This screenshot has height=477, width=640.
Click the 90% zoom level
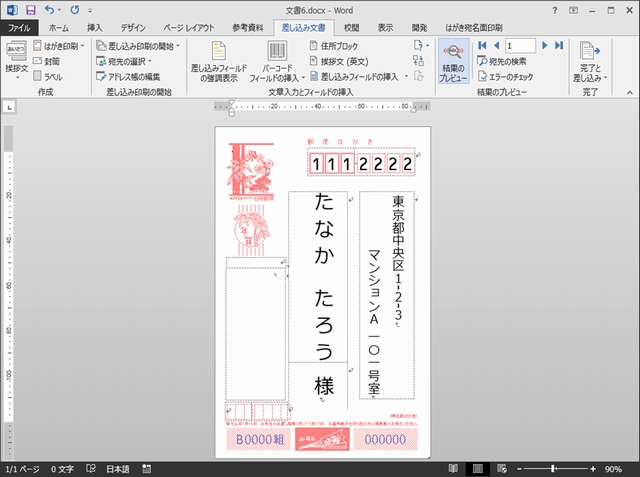613,469
